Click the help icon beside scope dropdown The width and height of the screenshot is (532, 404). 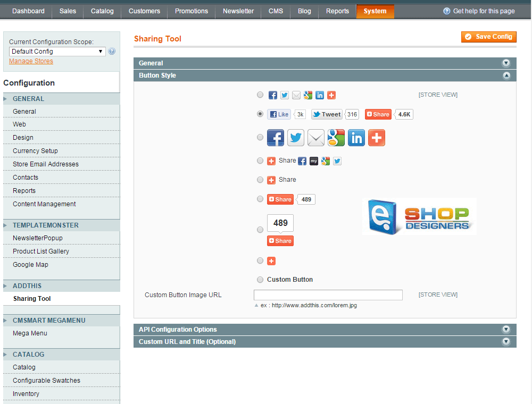[112, 52]
